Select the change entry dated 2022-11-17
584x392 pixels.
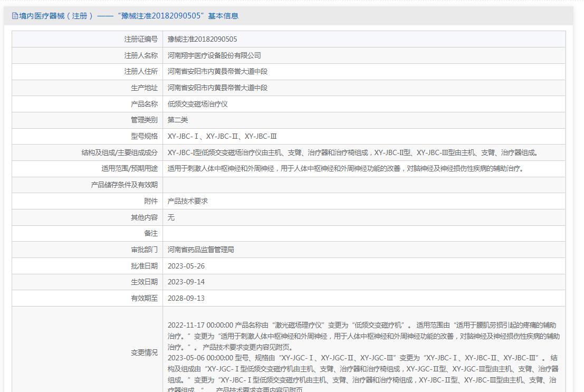coord(363,336)
